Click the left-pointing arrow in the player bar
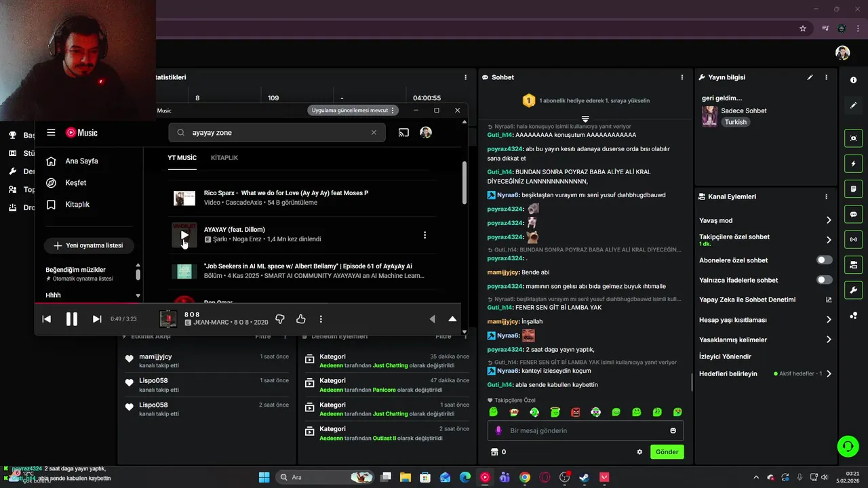 (432, 319)
